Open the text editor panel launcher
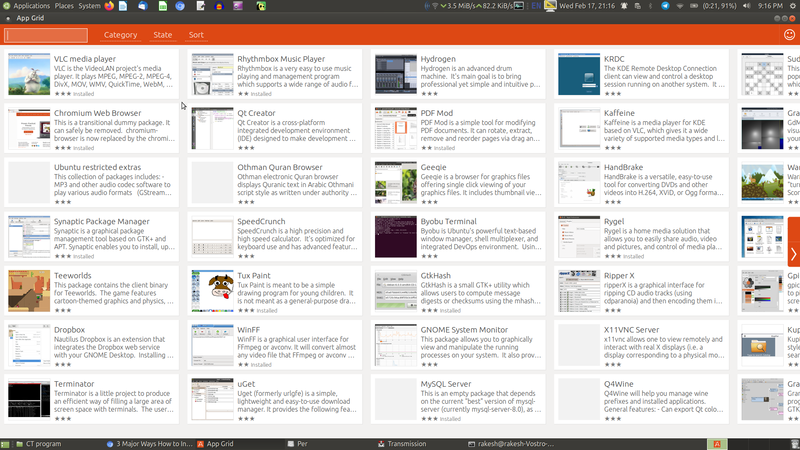Image resolution: width=800 pixels, height=450 pixels. pyautogui.click(x=201, y=6)
